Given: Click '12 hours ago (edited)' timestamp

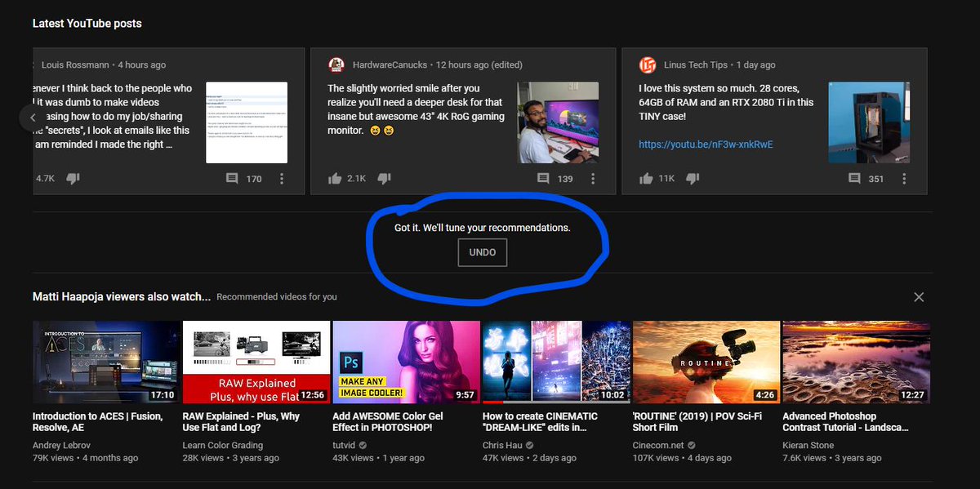Looking at the screenshot, I should click(x=479, y=64).
